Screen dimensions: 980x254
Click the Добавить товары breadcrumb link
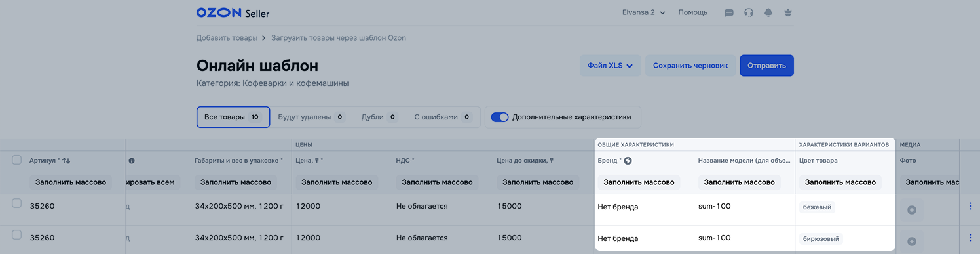pos(227,38)
